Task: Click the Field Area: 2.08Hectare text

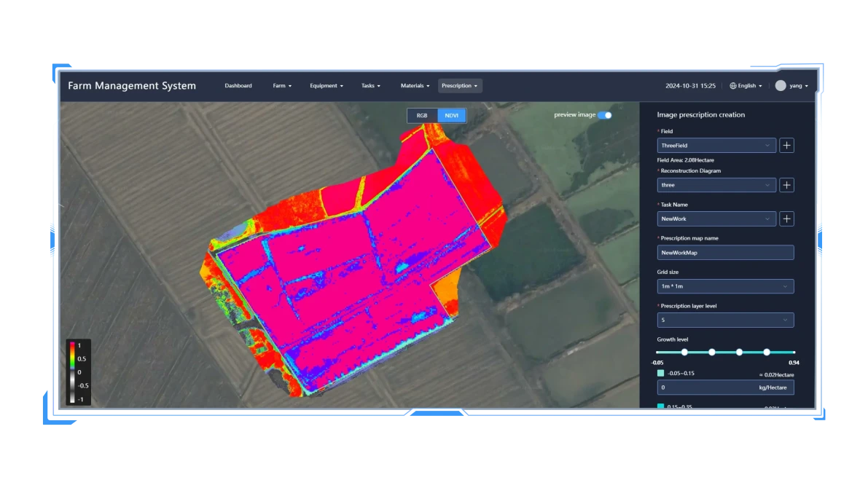Action: 685,160
